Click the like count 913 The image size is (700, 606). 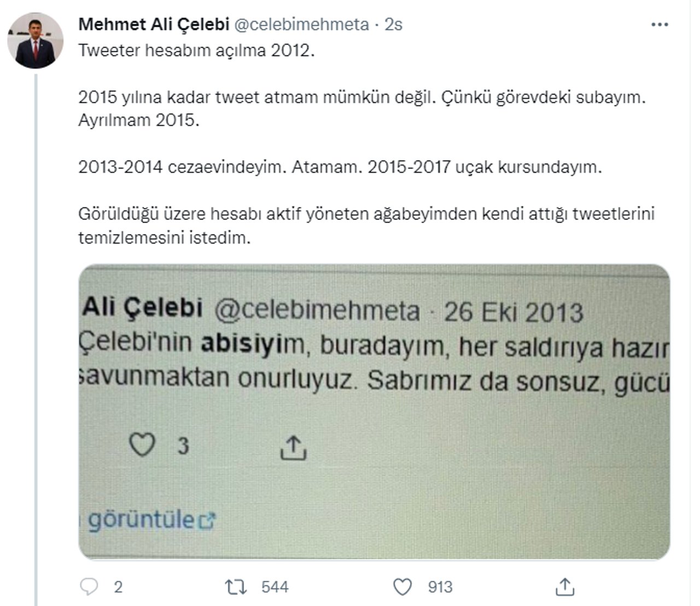coord(440,587)
